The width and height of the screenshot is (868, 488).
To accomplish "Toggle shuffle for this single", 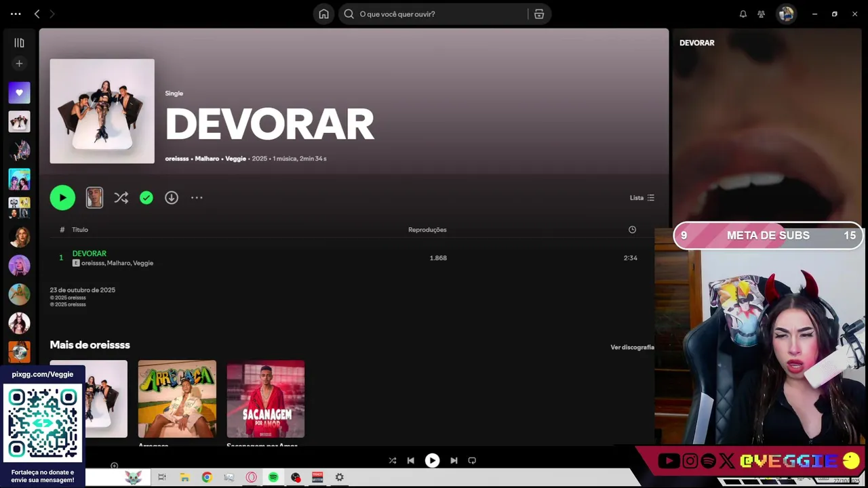I will (121, 198).
